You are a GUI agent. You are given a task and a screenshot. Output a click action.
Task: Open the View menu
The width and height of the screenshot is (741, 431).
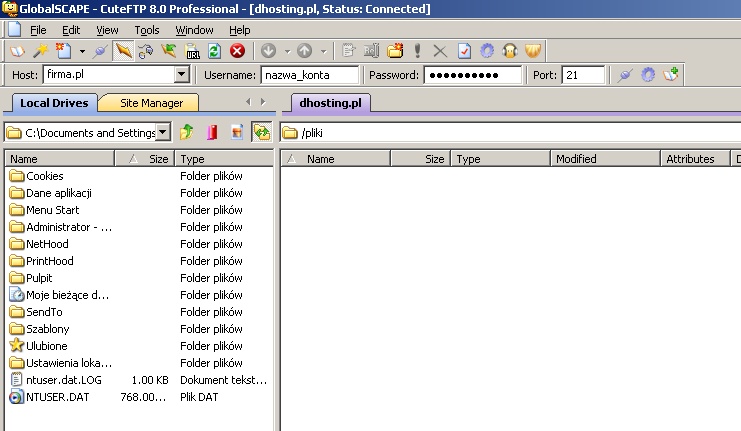point(107,30)
